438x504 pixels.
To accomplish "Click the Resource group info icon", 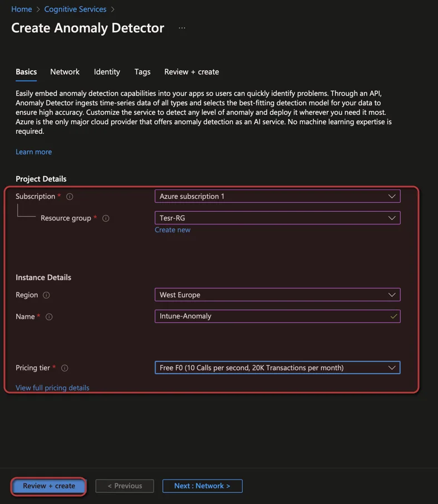I will coord(106,218).
